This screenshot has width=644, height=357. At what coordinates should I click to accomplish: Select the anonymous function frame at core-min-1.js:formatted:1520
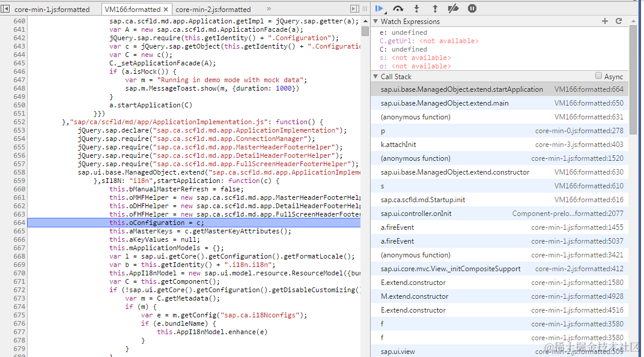click(x=499, y=158)
